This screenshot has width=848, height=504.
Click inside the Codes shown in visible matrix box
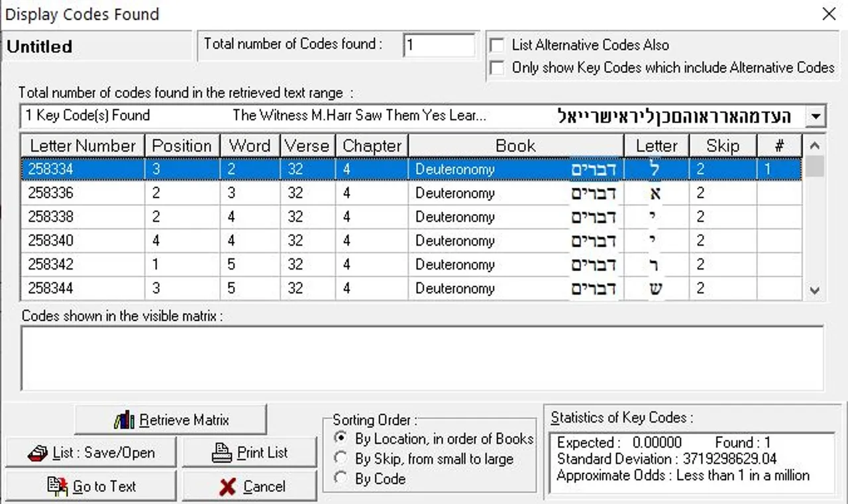tap(422, 358)
